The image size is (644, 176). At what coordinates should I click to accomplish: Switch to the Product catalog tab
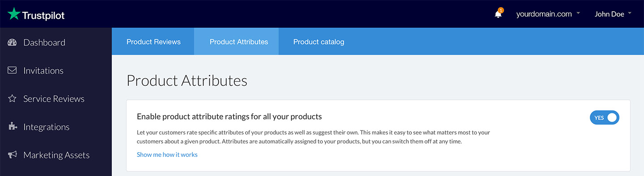tap(319, 42)
